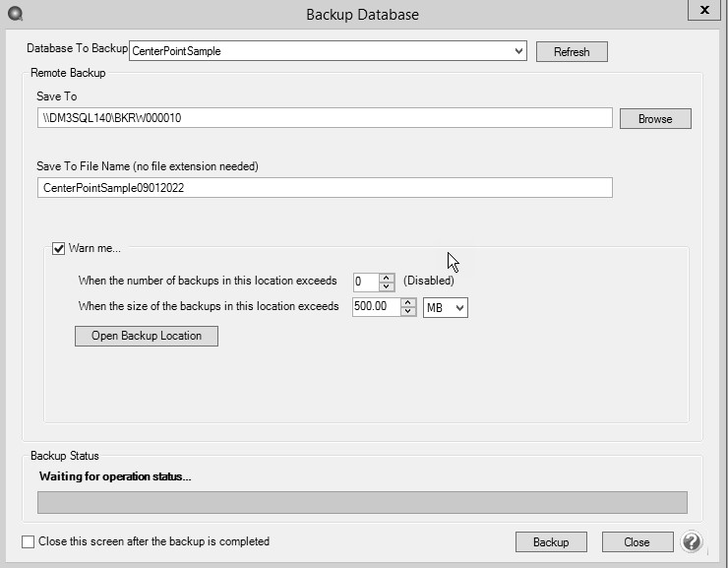
Task: Decrease the backup size limit value
Action: point(407,311)
